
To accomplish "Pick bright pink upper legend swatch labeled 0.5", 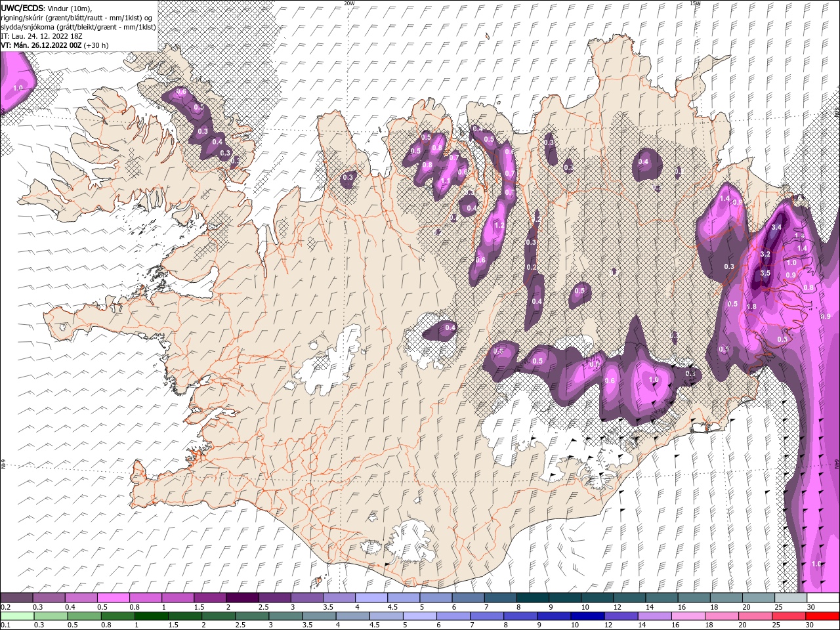I will (113, 598).
